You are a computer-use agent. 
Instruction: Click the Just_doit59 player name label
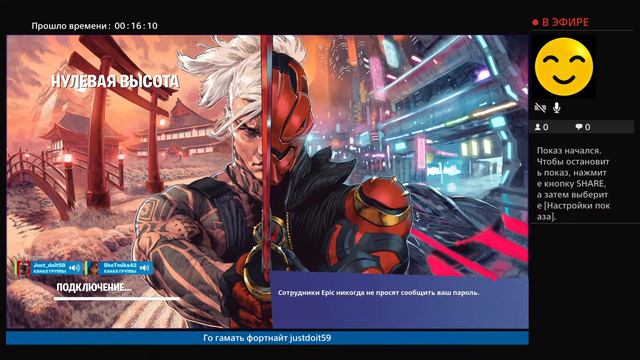tap(49, 265)
